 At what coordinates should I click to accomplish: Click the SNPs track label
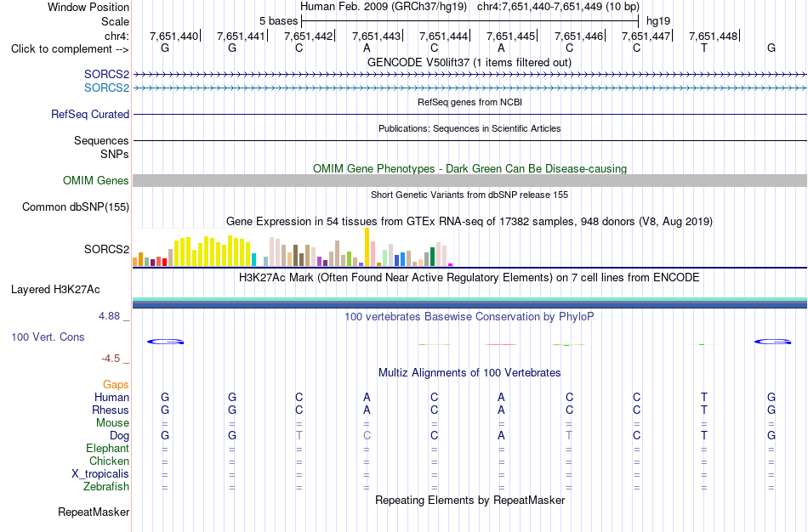pos(115,154)
